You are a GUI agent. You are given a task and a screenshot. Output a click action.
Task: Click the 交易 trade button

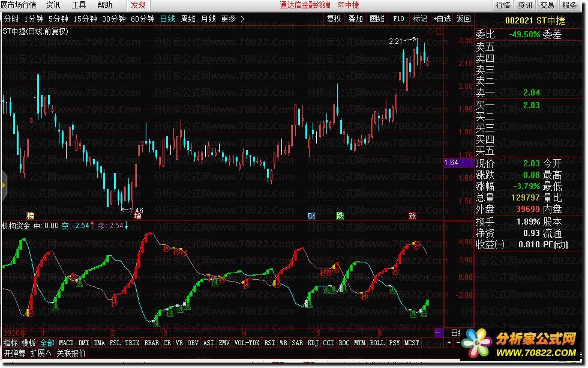(x=547, y=5)
